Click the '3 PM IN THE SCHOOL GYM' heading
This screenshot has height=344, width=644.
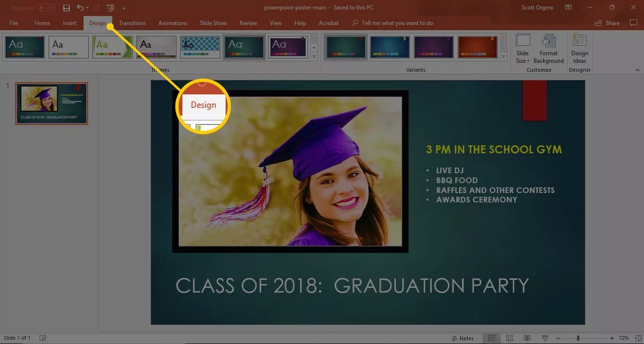493,150
